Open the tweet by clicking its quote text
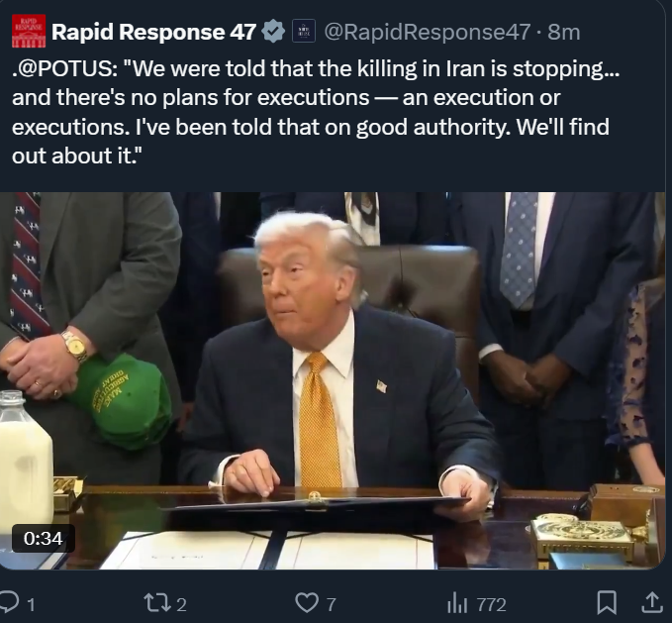 [x=316, y=112]
